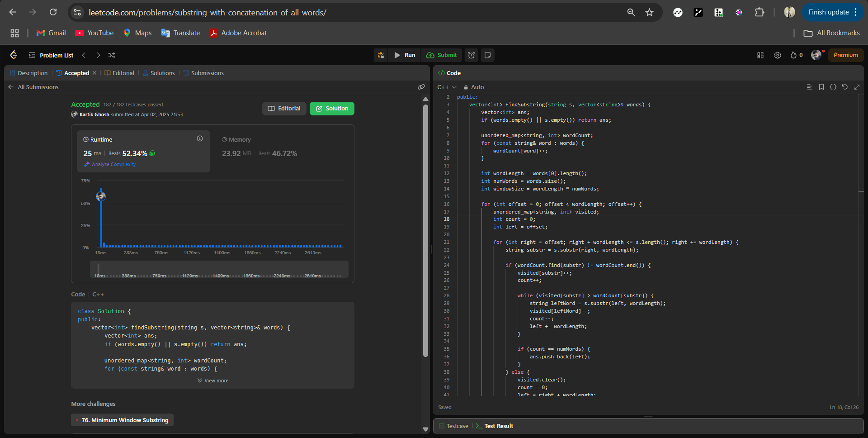
Task: Click the Runtime stats card
Action: click(x=143, y=151)
